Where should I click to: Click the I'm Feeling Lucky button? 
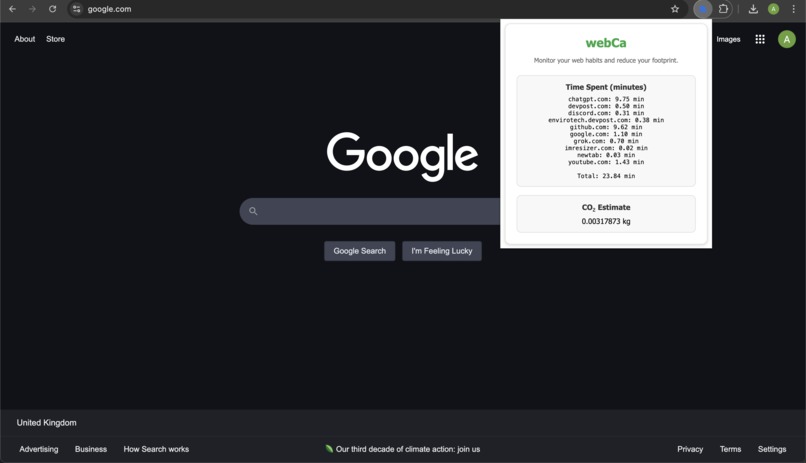[442, 251]
